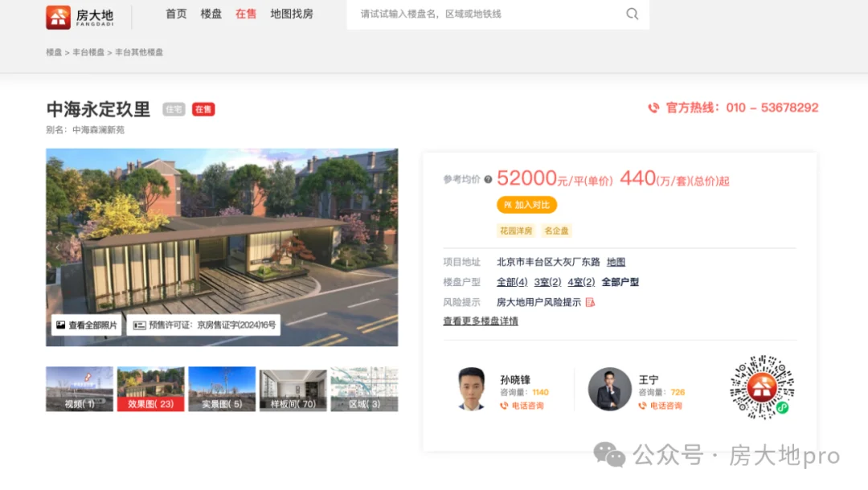Image resolution: width=868 pixels, height=490 pixels.
Task: Open the 全部户型 link
Action: (x=620, y=282)
